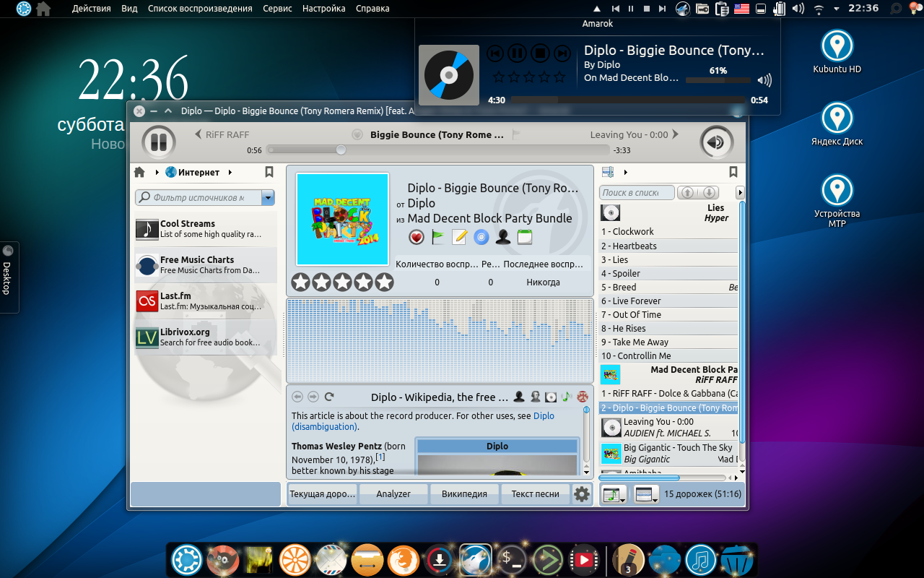
Task: Click the blue disc icon under track info
Action: click(x=481, y=237)
